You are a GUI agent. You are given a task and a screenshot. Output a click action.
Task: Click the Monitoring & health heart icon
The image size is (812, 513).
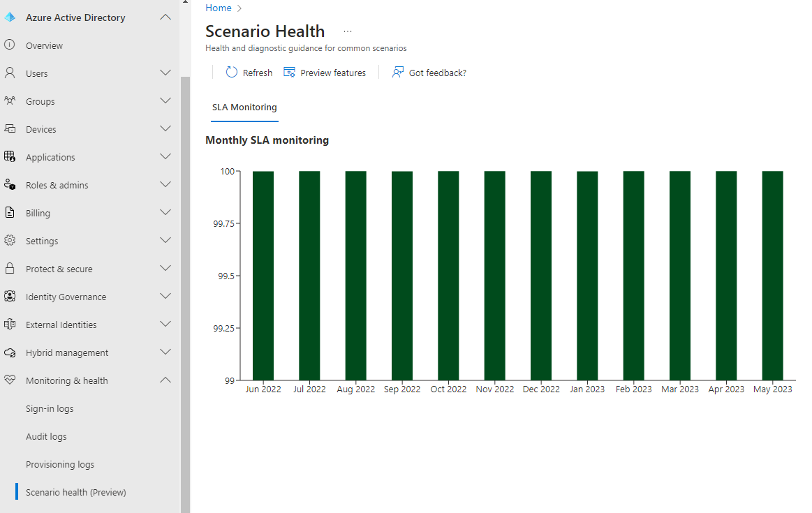point(9,380)
